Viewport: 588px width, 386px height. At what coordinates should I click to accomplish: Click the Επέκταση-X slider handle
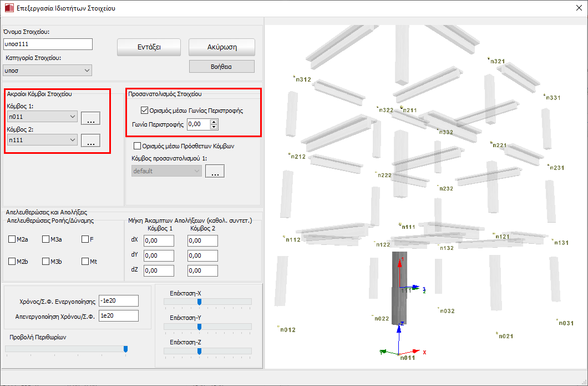[x=199, y=302]
